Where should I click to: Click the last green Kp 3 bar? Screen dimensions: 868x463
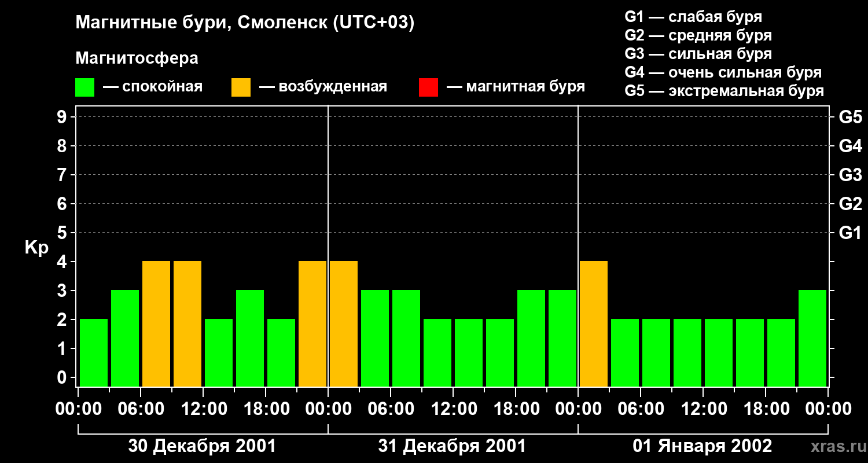pos(812,338)
